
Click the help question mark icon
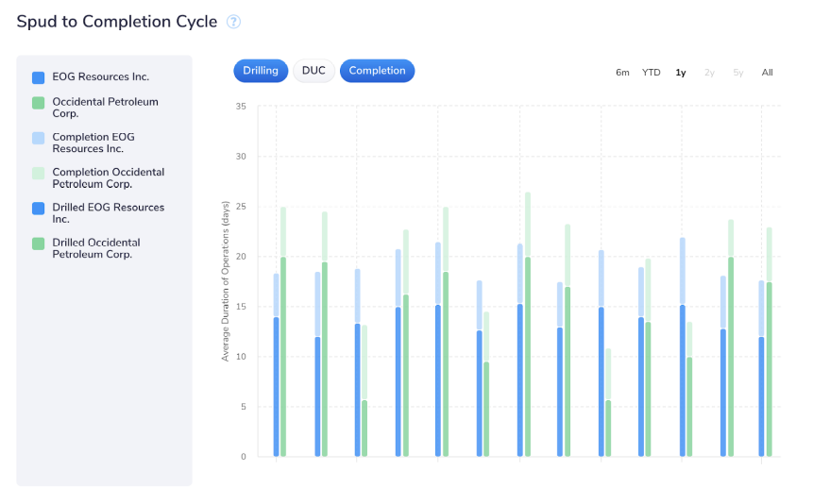tap(234, 22)
